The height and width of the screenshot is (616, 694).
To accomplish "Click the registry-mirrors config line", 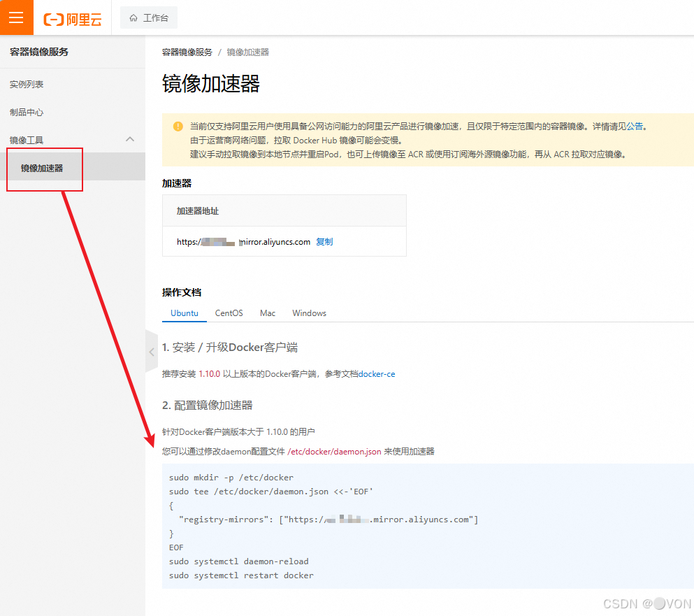I will click(328, 520).
